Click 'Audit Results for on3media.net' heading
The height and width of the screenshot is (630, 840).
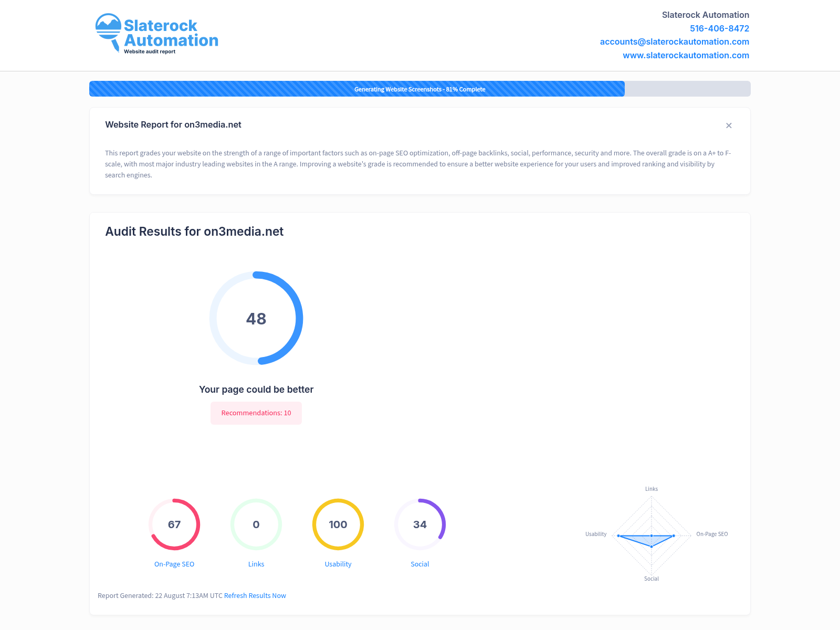coord(194,232)
